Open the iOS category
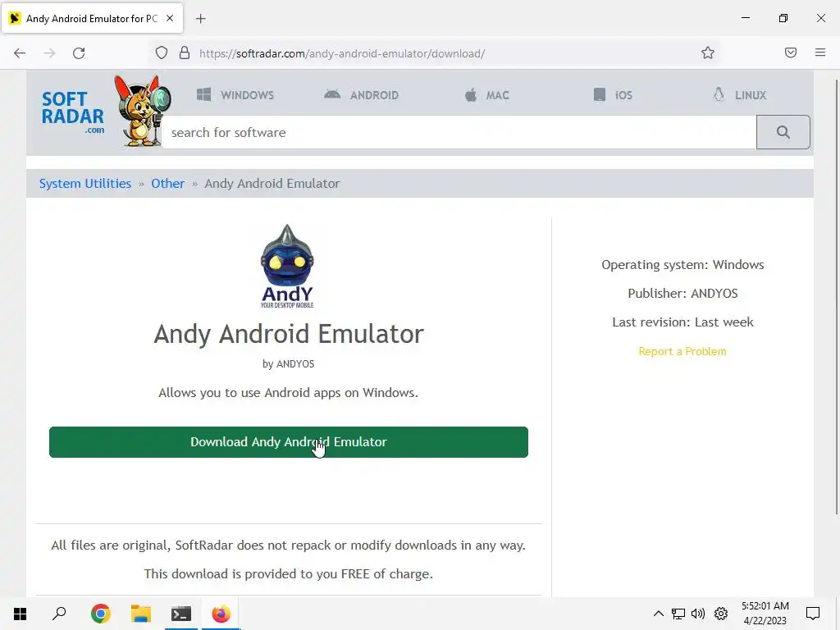 613,95
